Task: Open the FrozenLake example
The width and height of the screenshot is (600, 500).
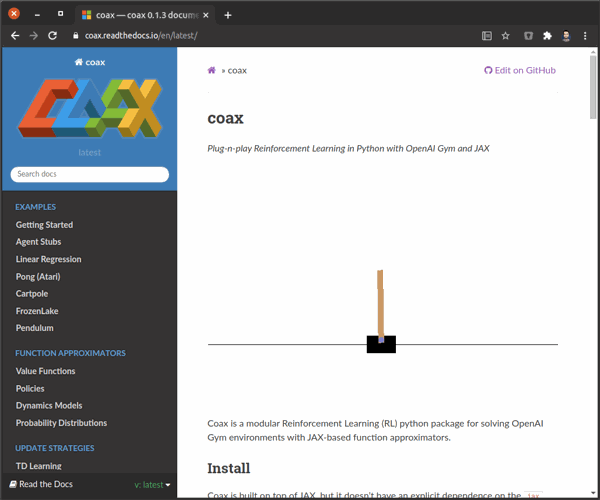Action: click(37, 311)
